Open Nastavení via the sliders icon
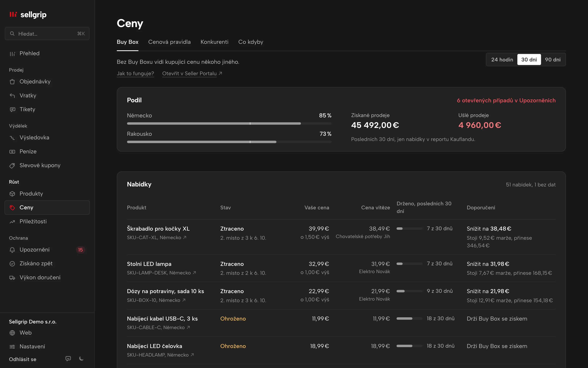 tap(12, 347)
